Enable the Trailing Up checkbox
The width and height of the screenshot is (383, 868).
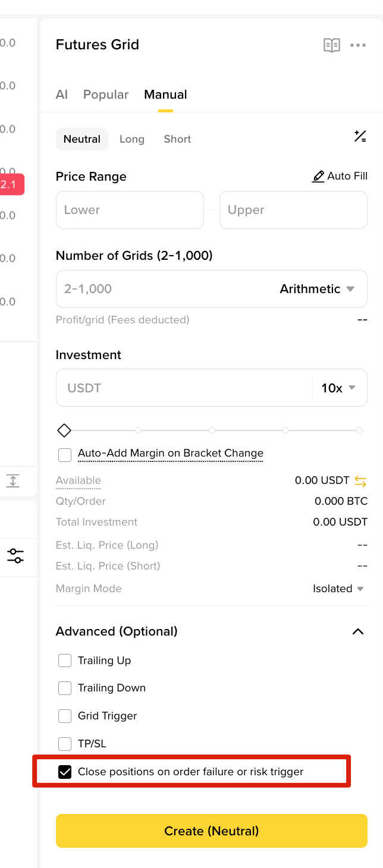click(65, 661)
